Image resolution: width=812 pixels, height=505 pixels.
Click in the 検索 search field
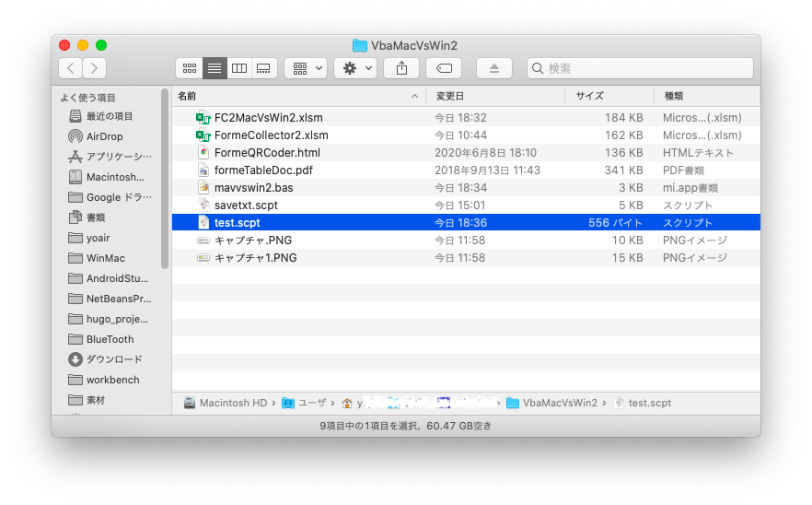coord(644,68)
